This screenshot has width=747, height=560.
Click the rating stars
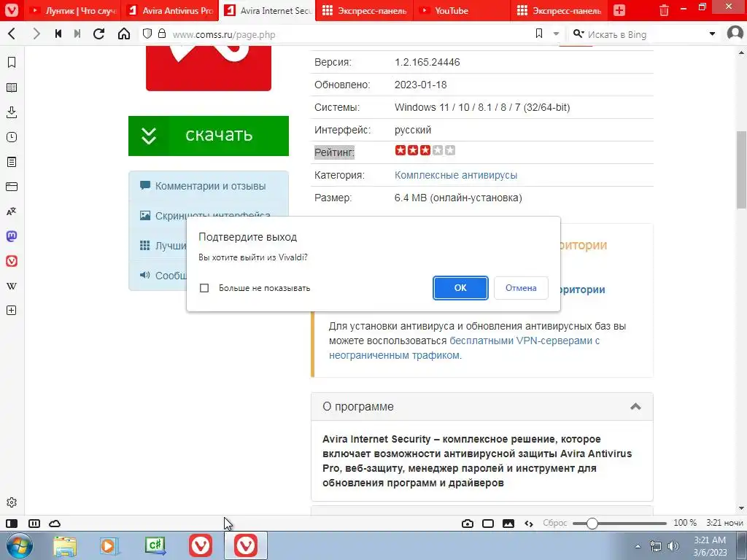(x=425, y=150)
